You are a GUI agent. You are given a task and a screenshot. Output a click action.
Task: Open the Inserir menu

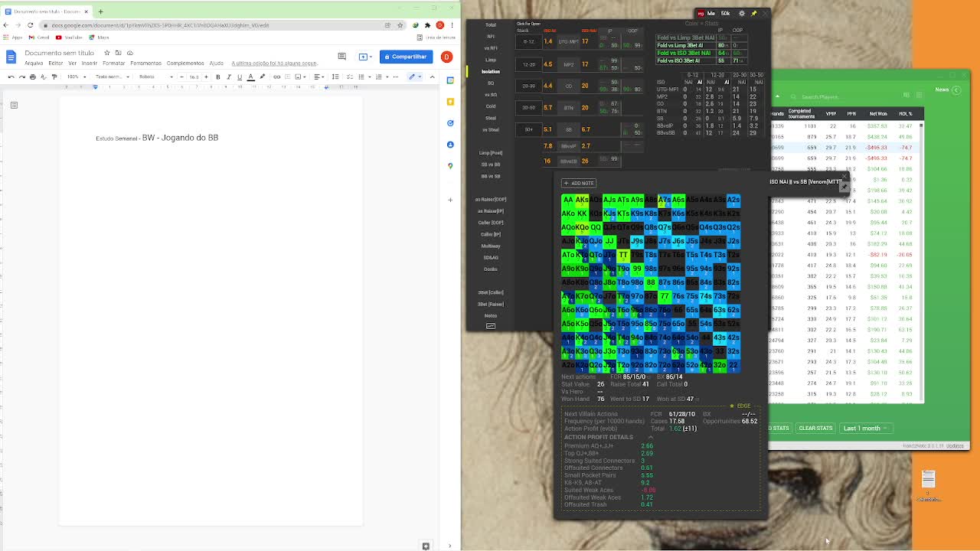(x=90, y=64)
